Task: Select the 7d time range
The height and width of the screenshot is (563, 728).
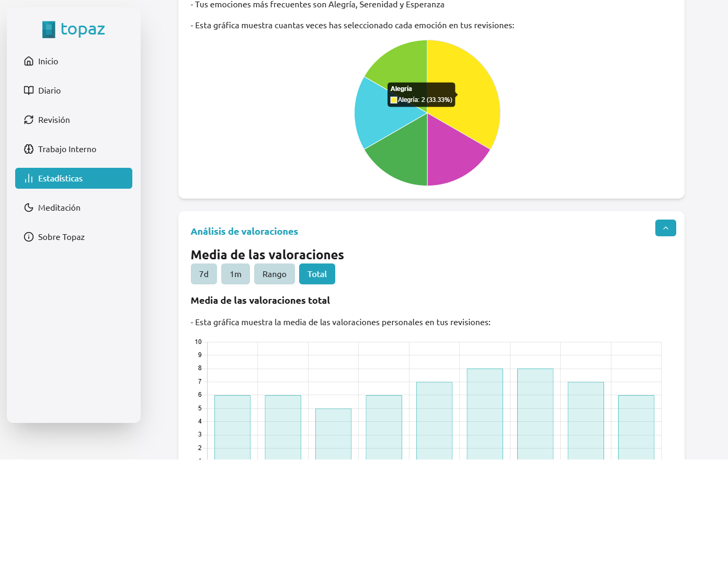Action: [203, 274]
